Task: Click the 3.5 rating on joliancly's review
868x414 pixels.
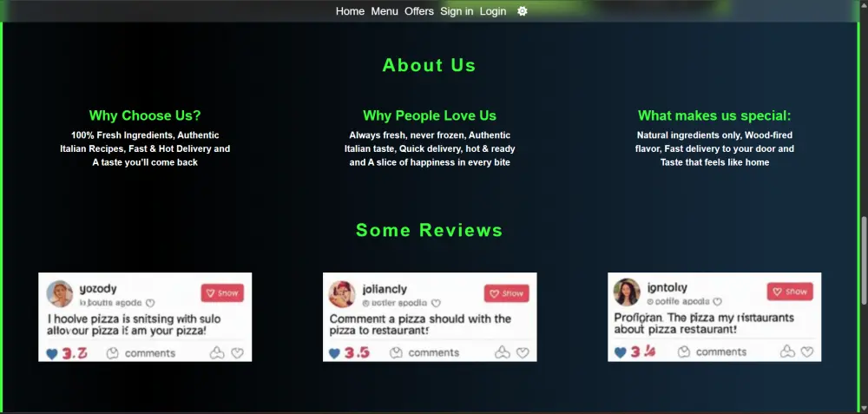Action: pyautogui.click(x=357, y=352)
